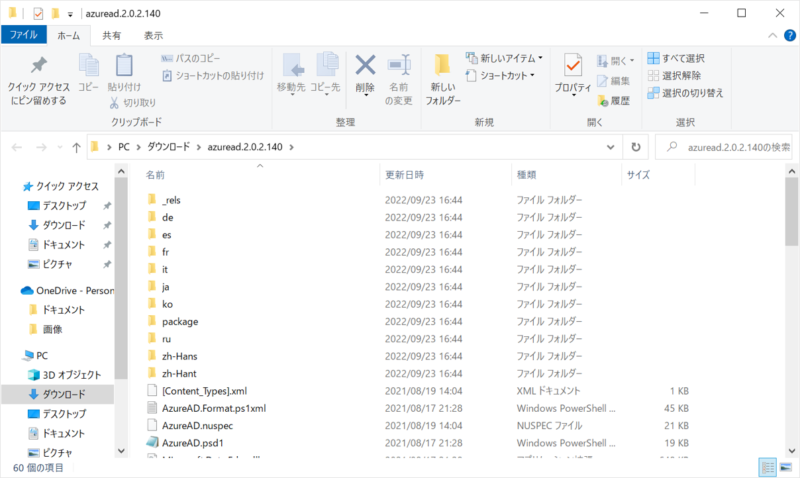Image resolution: width=800 pixels, height=478 pixels.
Task: Click すべて選択 to select all items
Action: tap(683, 58)
